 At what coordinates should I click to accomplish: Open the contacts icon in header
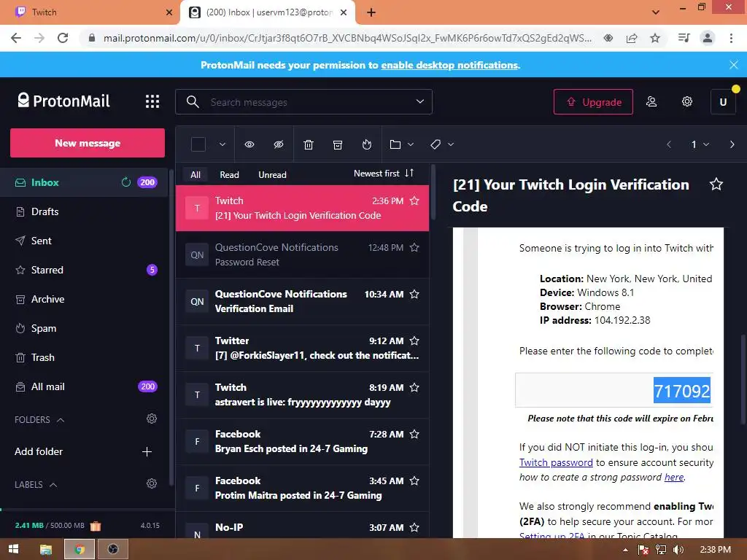[x=651, y=101]
